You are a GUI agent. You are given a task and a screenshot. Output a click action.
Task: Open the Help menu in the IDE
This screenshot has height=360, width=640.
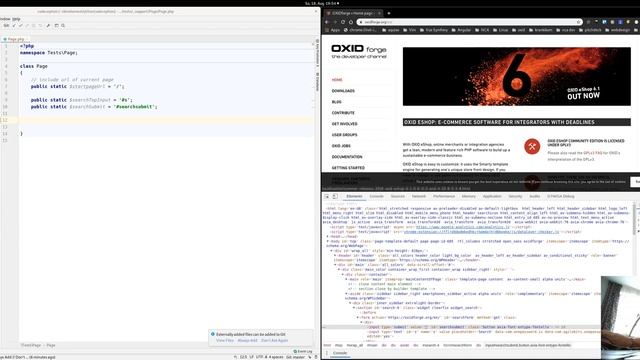[x=16, y=19]
